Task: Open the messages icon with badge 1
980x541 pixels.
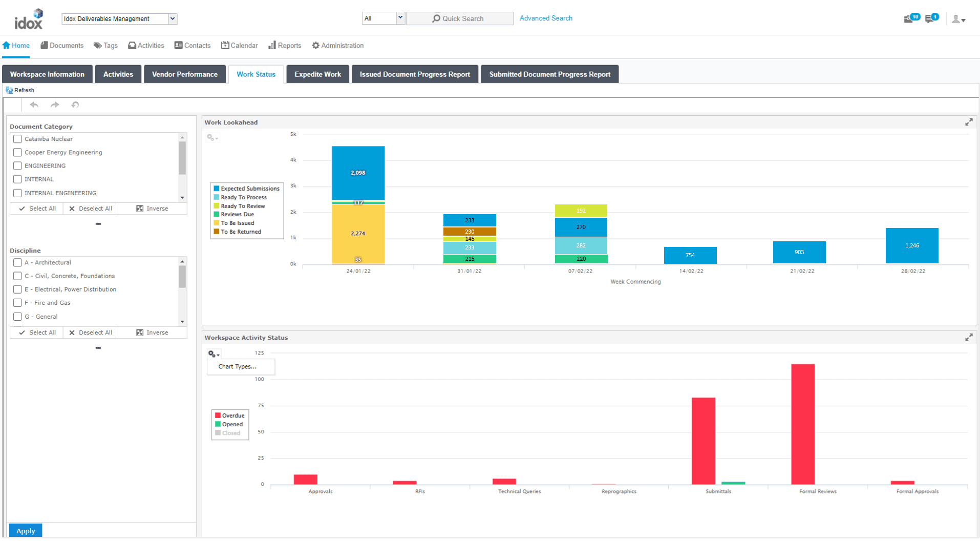Action: click(932, 18)
